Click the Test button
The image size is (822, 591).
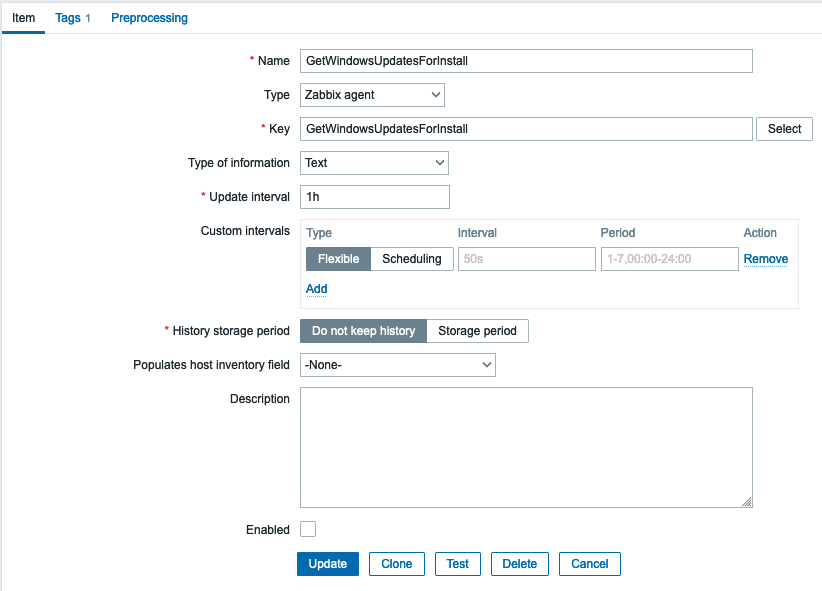pos(458,564)
